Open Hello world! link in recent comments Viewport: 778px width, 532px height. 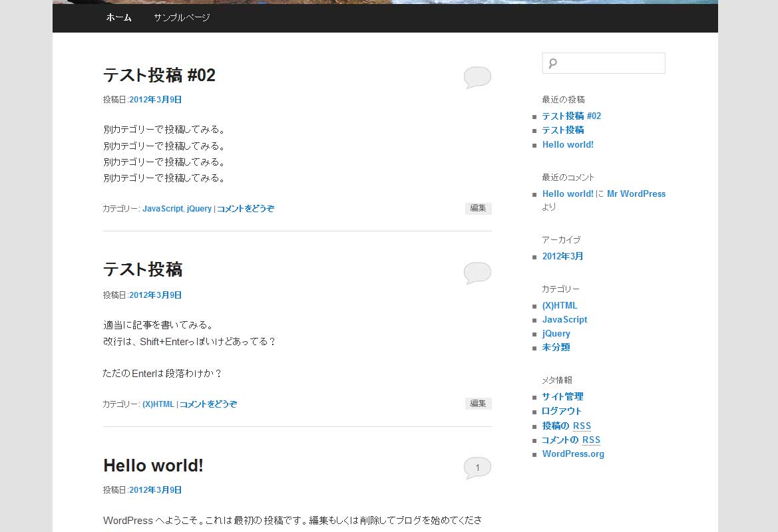pyautogui.click(x=568, y=194)
